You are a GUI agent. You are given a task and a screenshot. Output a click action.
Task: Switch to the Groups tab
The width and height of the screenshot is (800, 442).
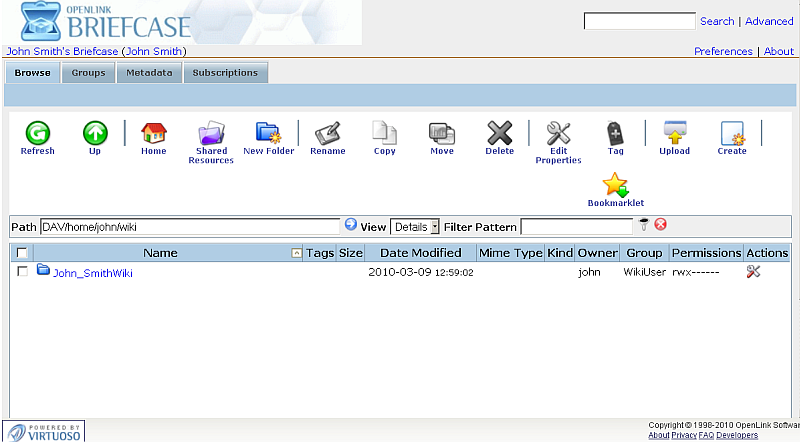click(88, 73)
